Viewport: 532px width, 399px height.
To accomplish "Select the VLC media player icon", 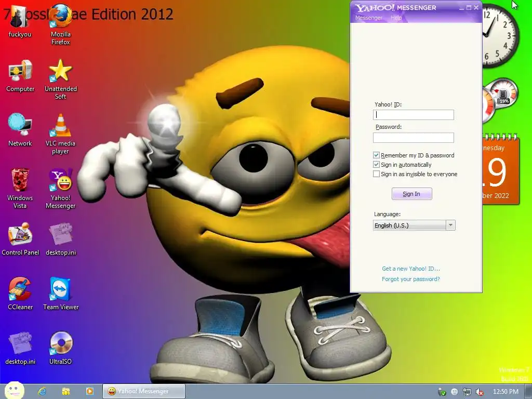I will [x=61, y=134].
